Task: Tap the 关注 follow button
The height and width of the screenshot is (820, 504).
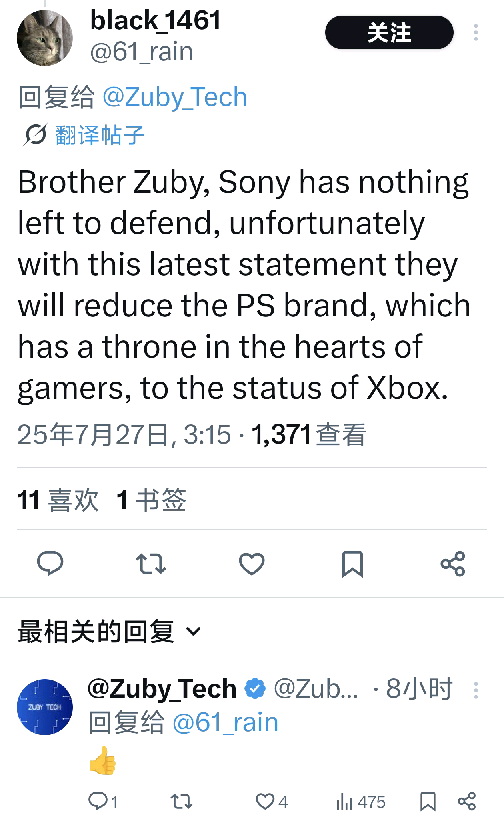Action: (x=389, y=32)
